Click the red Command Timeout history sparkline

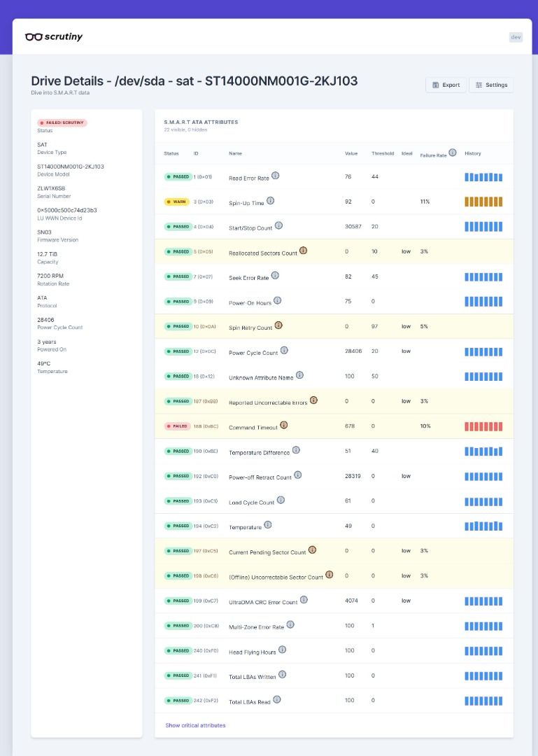(x=483, y=426)
